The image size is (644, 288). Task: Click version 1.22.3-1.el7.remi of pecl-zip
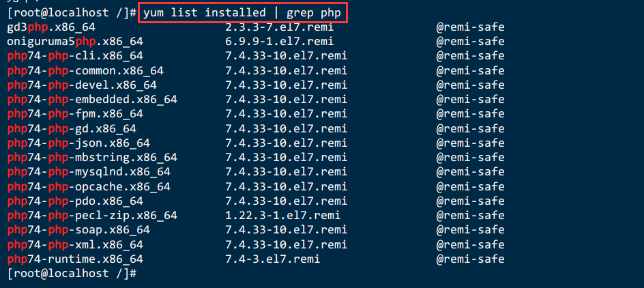pyautogui.click(x=283, y=215)
